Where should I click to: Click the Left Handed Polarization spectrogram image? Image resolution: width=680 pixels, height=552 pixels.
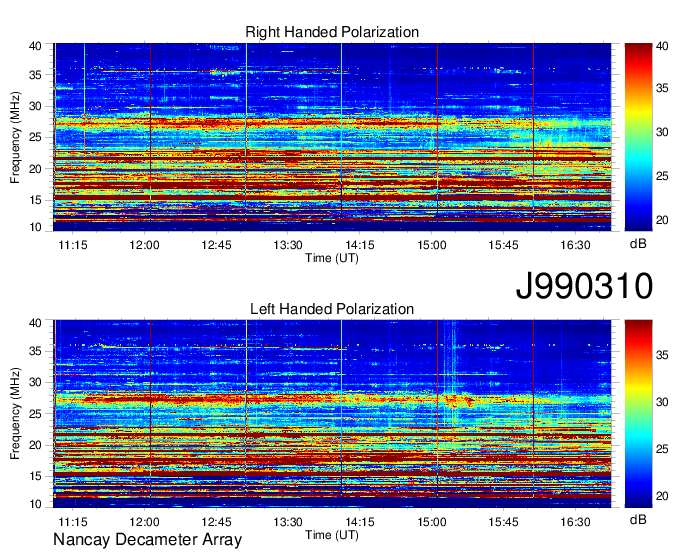pyautogui.click(x=332, y=414)
